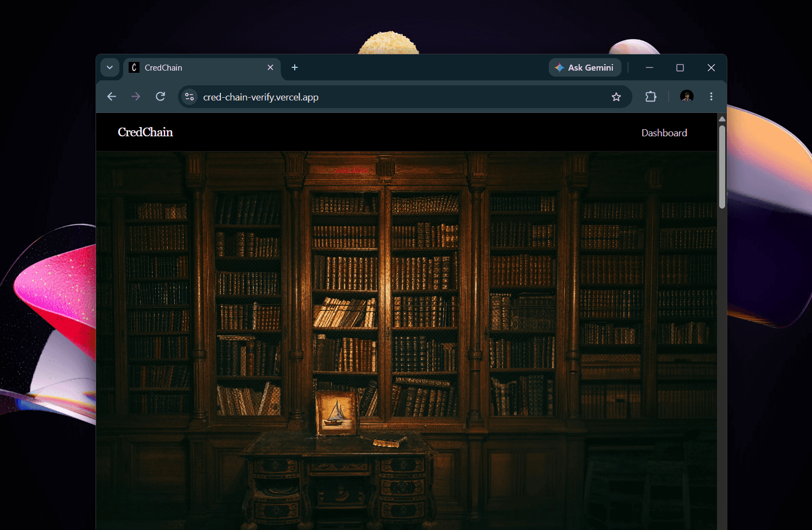Click the page vertical scrollbar thumb
Image resolution: width=812 pixels, height=530 pixels.
click(722, 167)
